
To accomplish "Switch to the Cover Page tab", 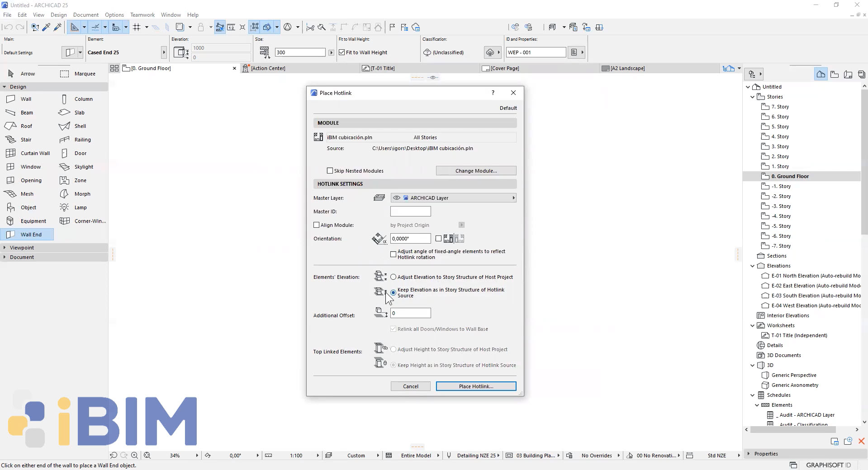I will coord(503,68).
